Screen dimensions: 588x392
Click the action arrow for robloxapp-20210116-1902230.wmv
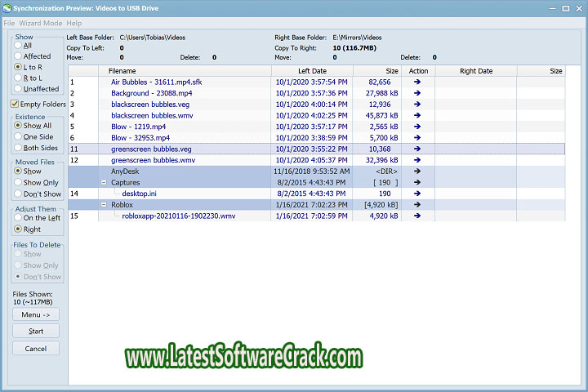coord(417,216)
